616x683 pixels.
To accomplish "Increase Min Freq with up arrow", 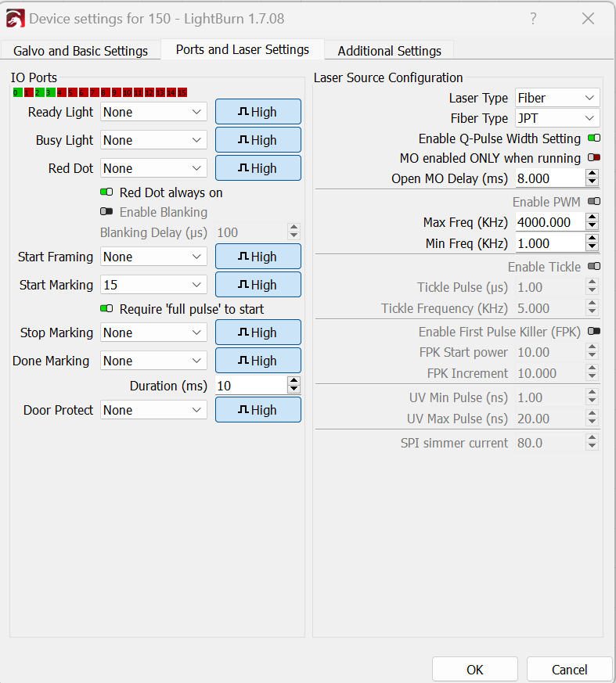I will tap(592, 239).
